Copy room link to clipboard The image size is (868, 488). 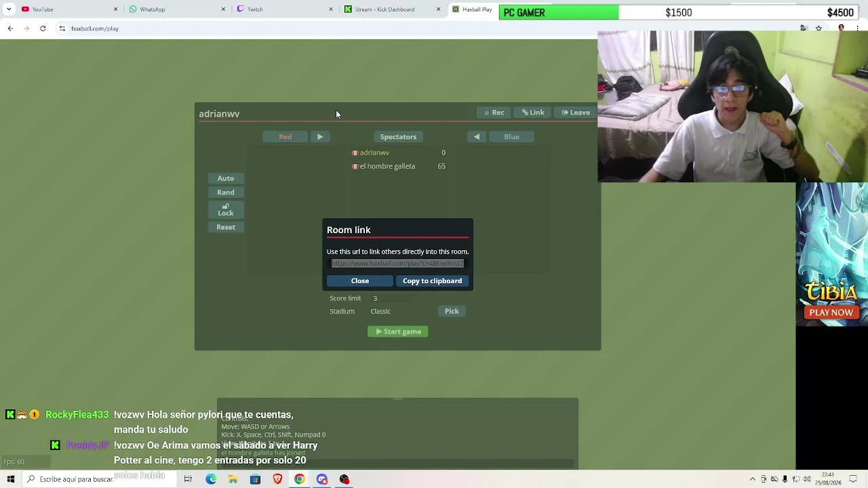pyautogui.click(x=432, y=281)
